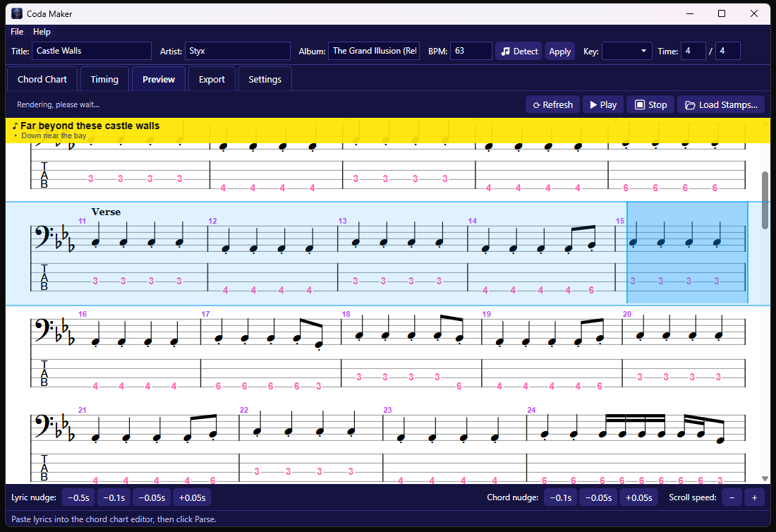Nudge lyrics by +0.05s
The width and height of the screenshot is (776, 532).
pos(192,497)
